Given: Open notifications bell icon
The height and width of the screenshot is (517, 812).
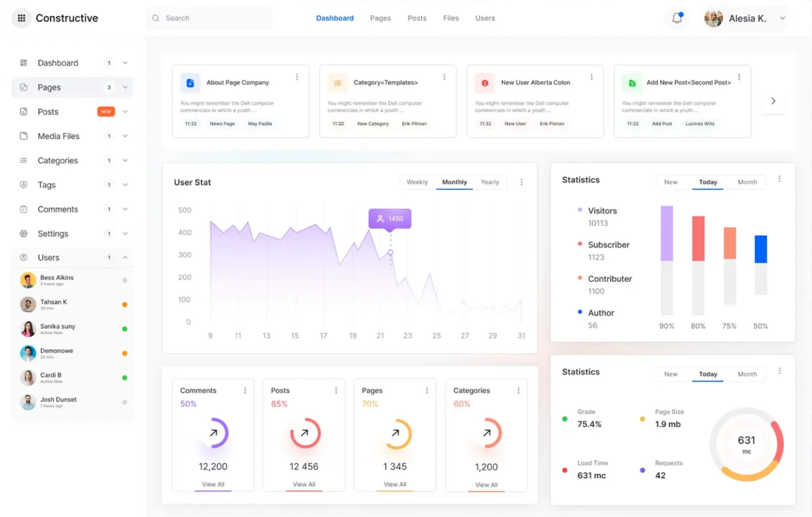Looking at the screenshot, I should pyautogui.click(x=677, y=18).
